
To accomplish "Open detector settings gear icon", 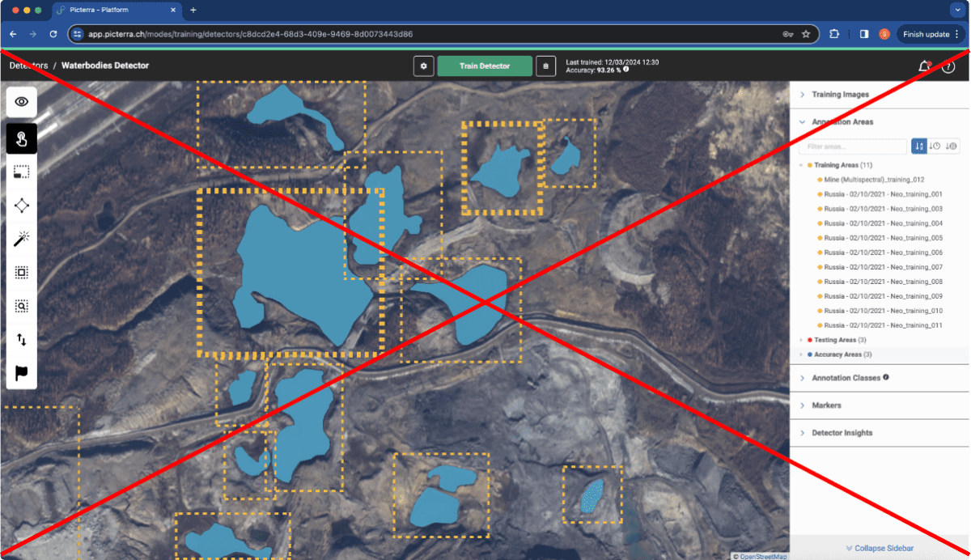I will [424, 66].
